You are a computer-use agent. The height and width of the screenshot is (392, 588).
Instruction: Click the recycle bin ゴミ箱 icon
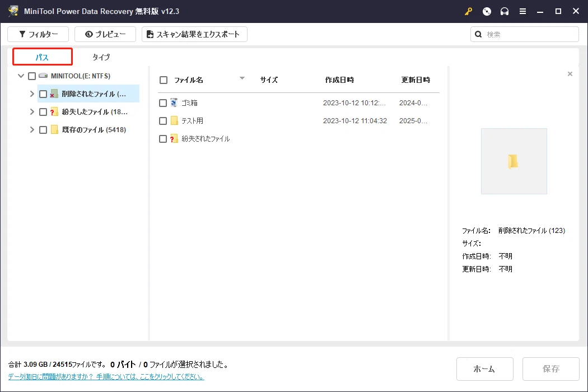tap(174, 103)
